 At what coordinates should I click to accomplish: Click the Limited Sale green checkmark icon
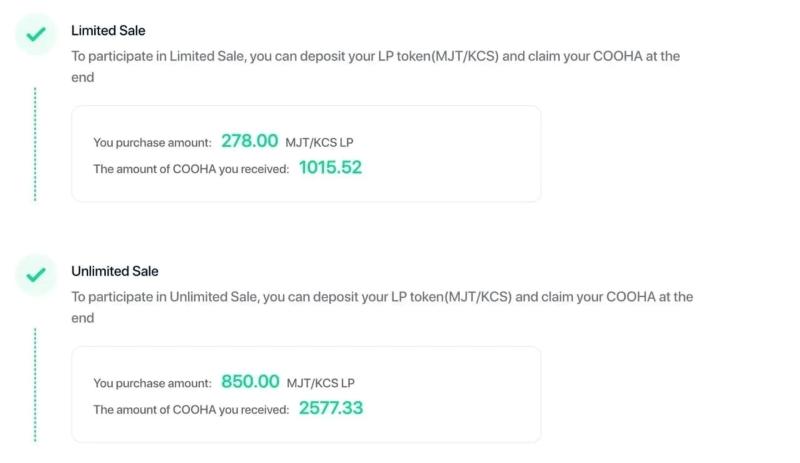click(x=36, y=34)
